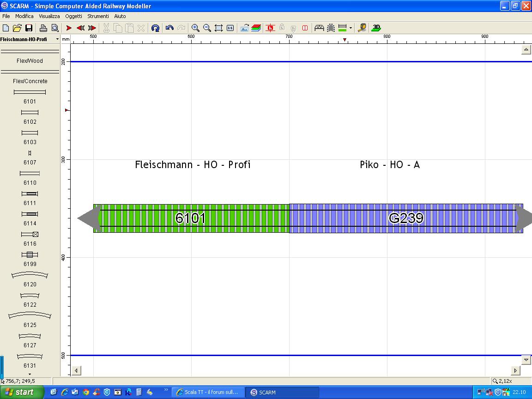Fit the layout to the window
532x399 pixels.
tap(218, 28)
